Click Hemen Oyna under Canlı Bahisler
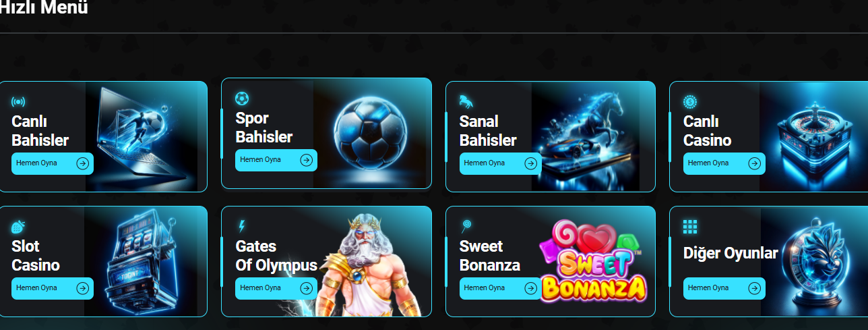The width and height of the screenshot is (868, 330). [x=53, y=163]
